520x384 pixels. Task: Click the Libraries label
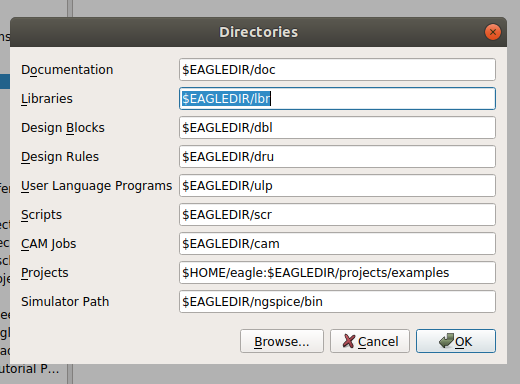(47, 99)
